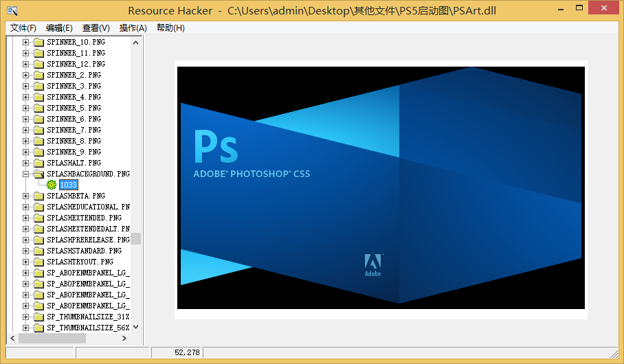The height and width of the screenshot is (364, 624).
Task: Click the SP_THUMBNAILSIZE_31X folder icon
Action: [x=38, y=317]
